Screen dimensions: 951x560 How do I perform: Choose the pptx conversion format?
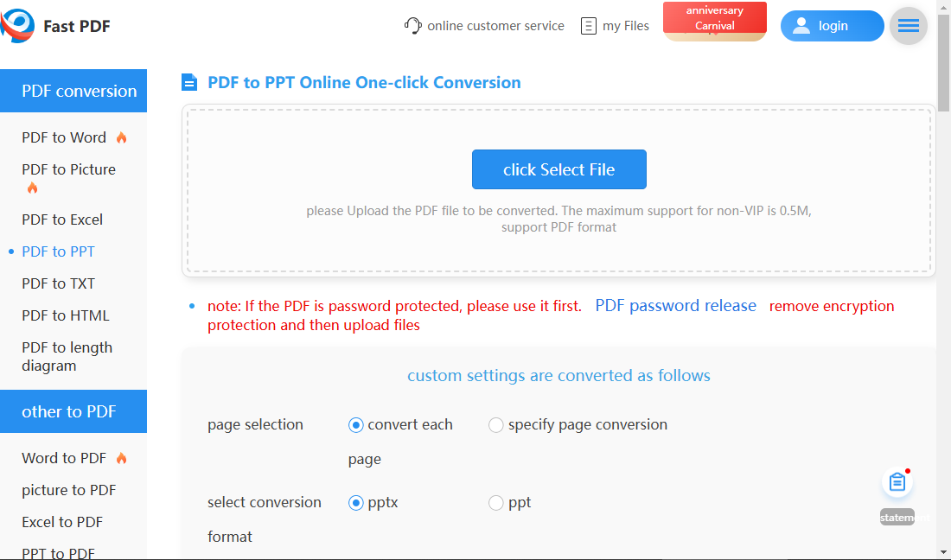pos(355,503)
